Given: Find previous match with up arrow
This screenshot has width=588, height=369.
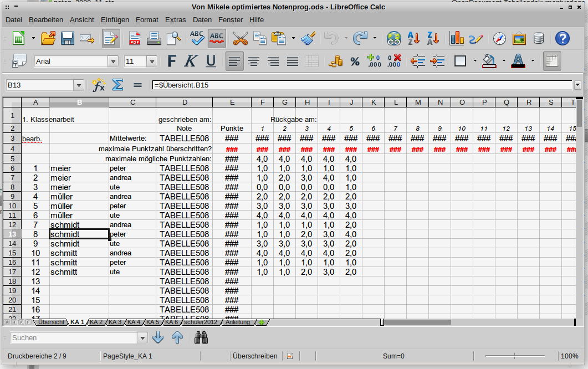Looking at the screenshot, I should 177,337.
